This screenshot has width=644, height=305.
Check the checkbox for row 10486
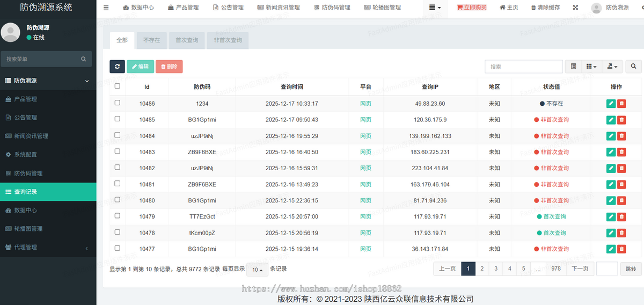(x=118, y=103)
